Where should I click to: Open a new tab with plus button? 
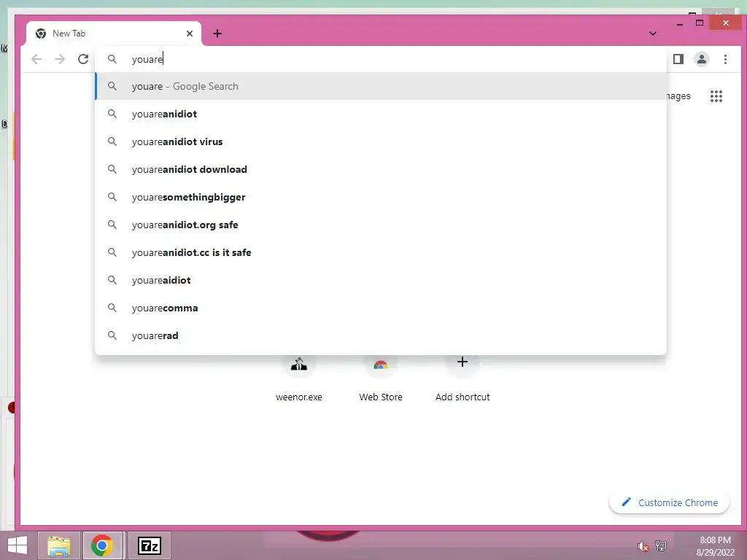tap(217, 34)
